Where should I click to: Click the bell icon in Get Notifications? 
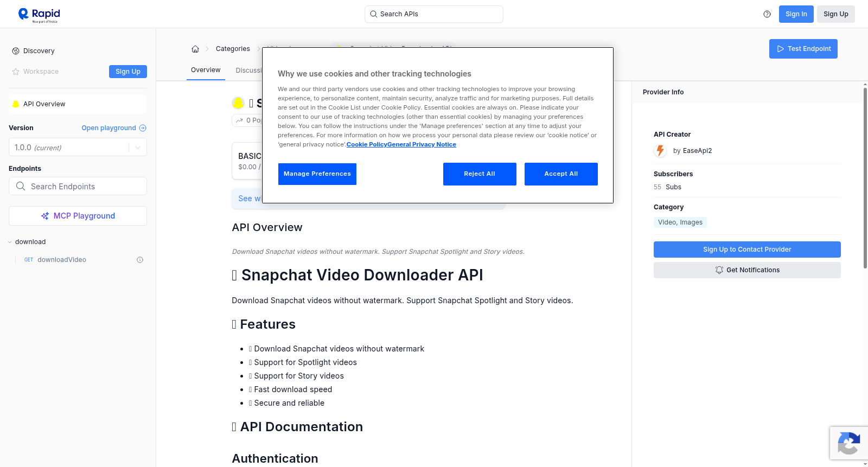[719, 270]
